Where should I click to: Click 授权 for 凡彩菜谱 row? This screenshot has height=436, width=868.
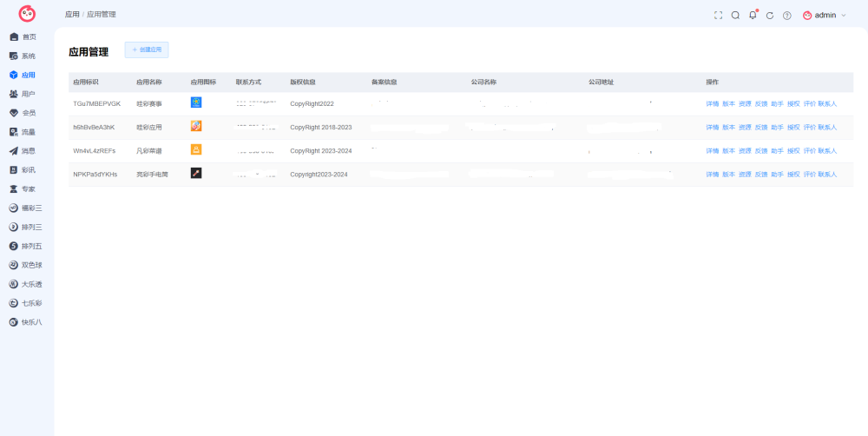793,150
